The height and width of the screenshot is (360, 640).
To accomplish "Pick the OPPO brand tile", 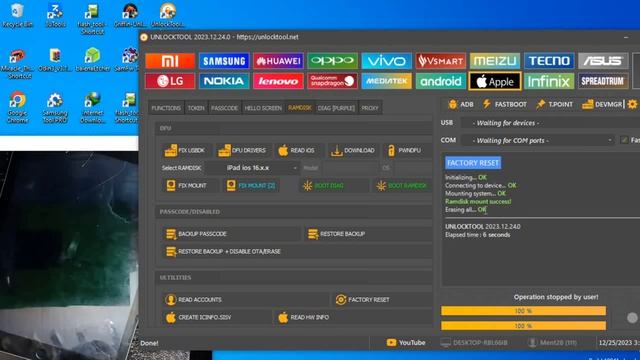I will click(332, 61).
